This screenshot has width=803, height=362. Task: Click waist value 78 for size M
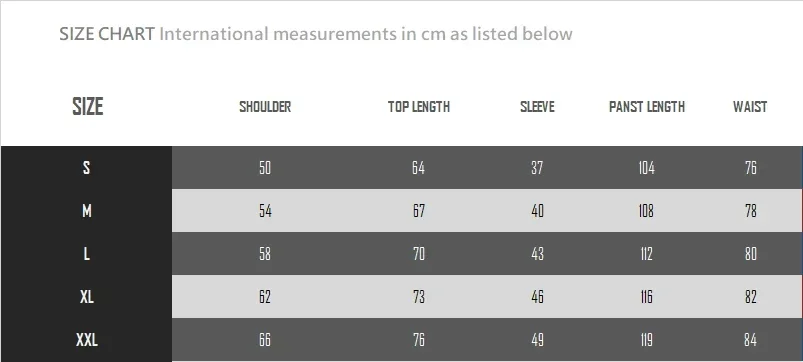(750, 210)
